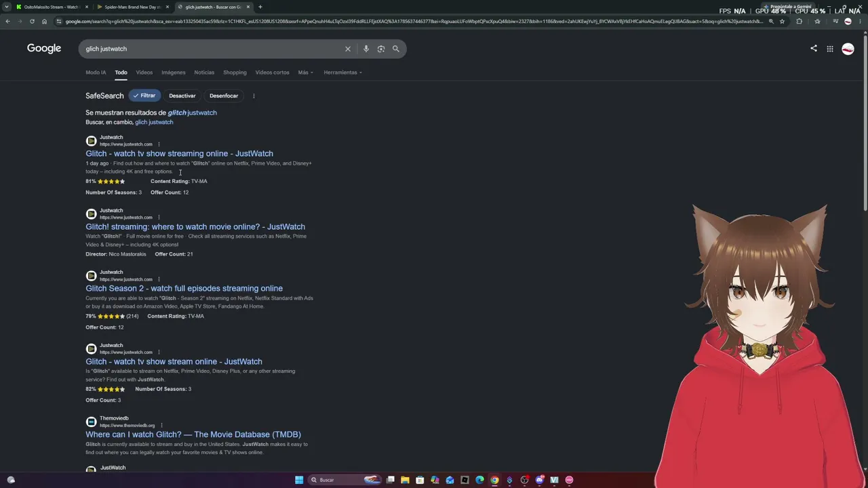868x488 pixels.
Task: Close the Spider-Man: Brand New Day tab
Action: tap(167, 7)
